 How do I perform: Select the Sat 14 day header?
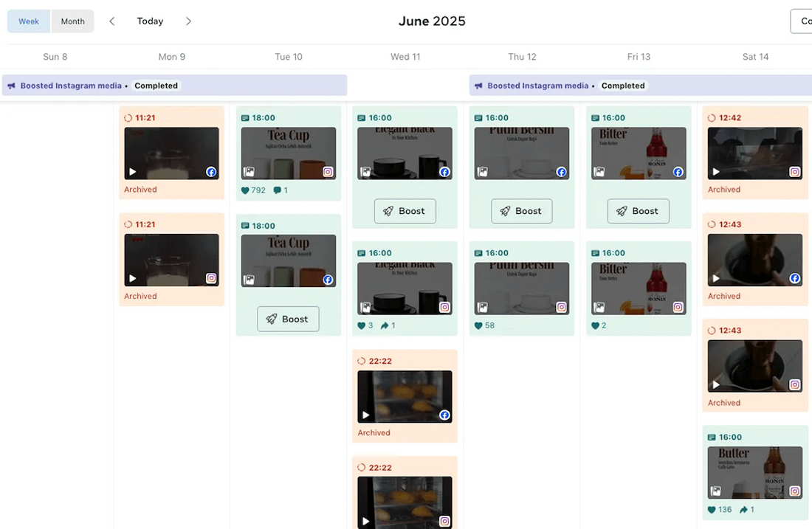755,56
